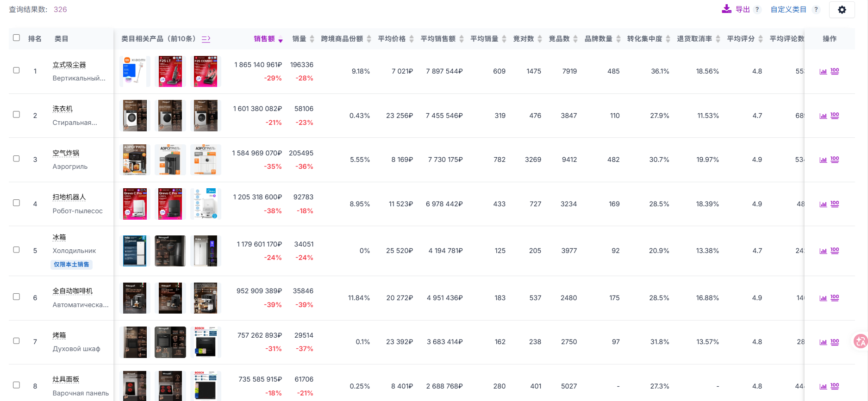868x401 pixels.
Task: Open chart icon for 空气炸锅 row
Action: click(x=823, y=160)
